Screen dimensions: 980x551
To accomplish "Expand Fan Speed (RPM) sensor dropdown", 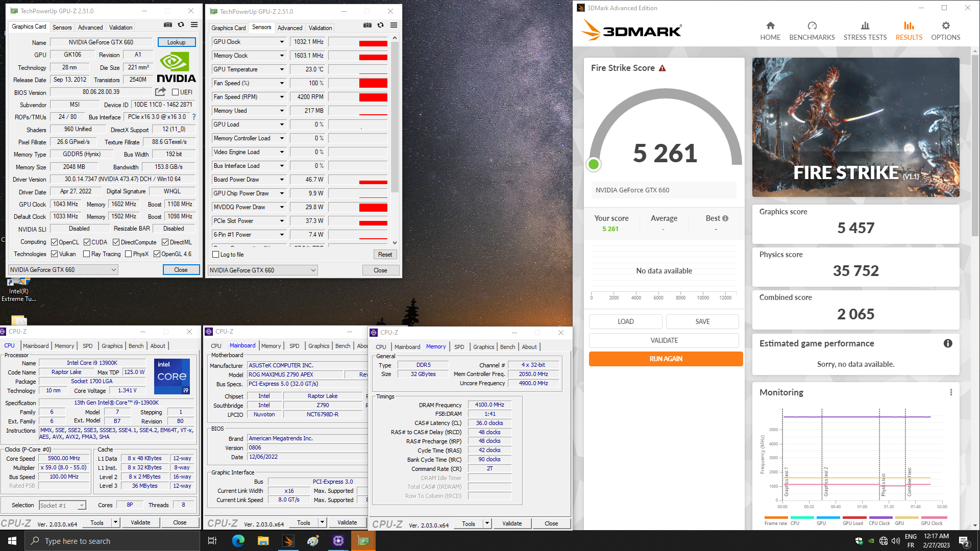I will point(281,97).
